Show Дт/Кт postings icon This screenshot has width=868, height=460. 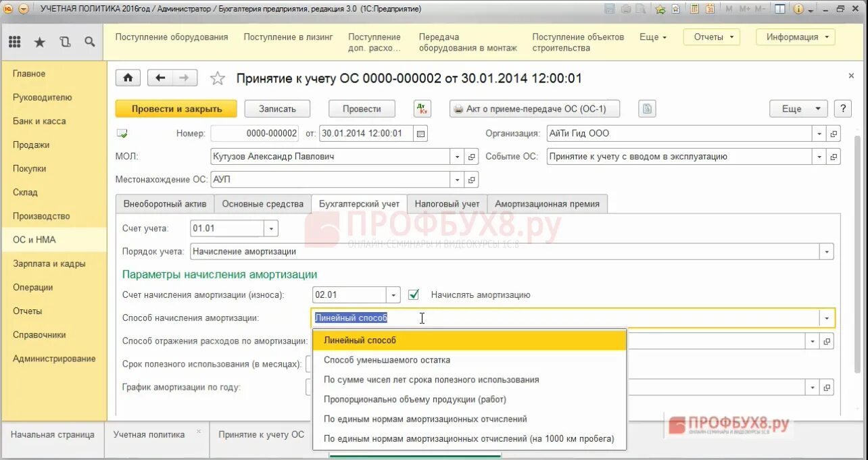pos(422,109)
